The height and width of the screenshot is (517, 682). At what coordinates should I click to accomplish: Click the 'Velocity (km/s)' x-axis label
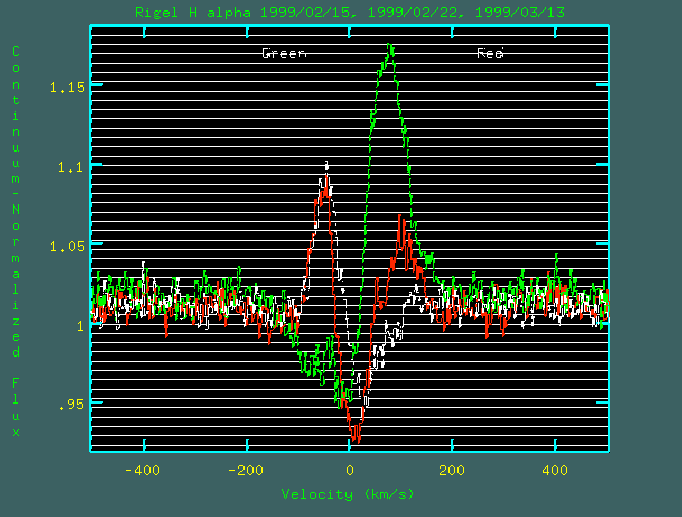(348, 494)
